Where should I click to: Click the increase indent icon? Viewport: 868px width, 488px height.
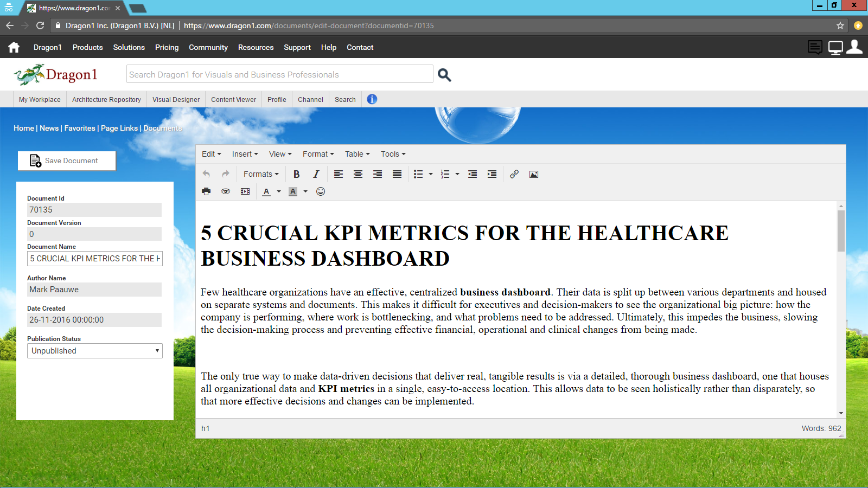coord(492,174)
